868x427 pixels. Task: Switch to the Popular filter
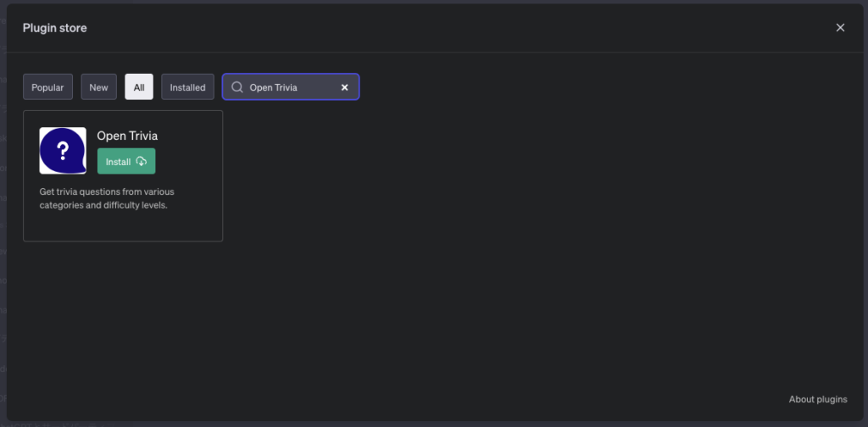point(47,87)
